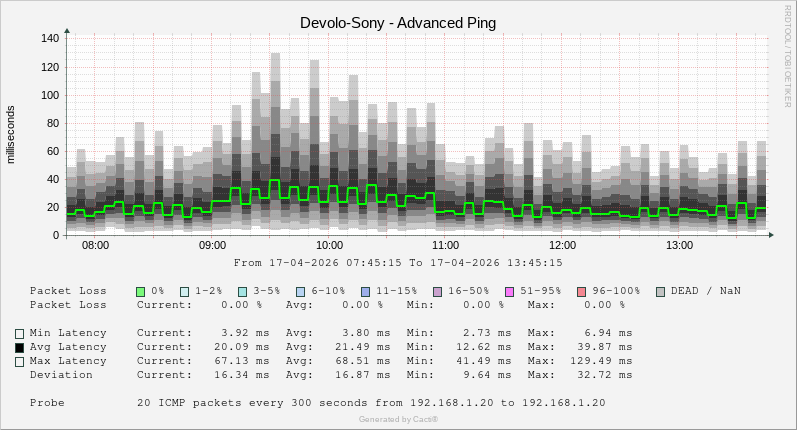This screenshot has width=797, height=430.
Task: Select the 3-5% packet loss legend swatch
Action: tap(243, 291)
